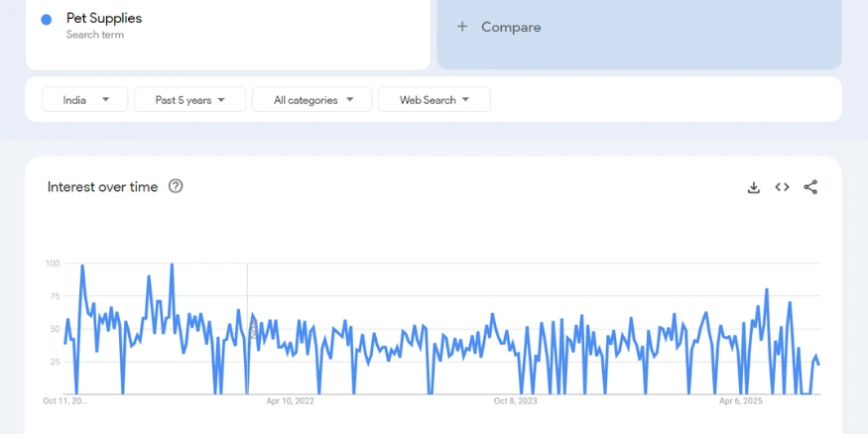Click the Apr 6, 2025 axis label
The image size is (868, 434).
pos(741,401)
